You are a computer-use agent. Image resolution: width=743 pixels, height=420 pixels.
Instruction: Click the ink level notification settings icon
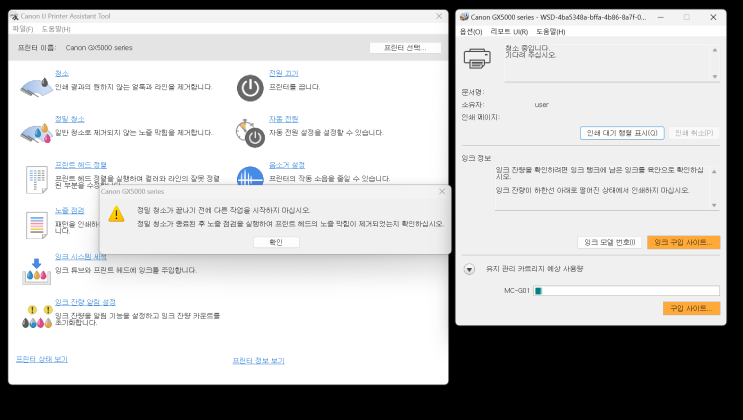click(x=36, y=317)
